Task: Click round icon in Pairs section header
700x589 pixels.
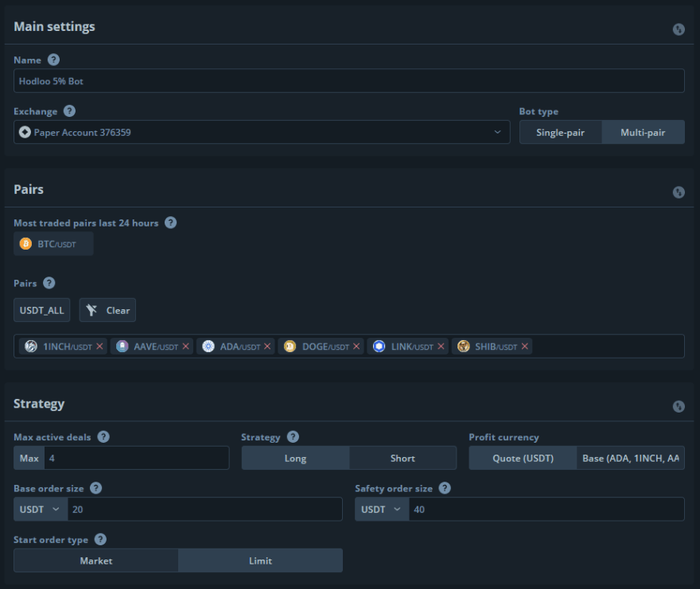Action: pyautogui.click(x=679, y=192)
